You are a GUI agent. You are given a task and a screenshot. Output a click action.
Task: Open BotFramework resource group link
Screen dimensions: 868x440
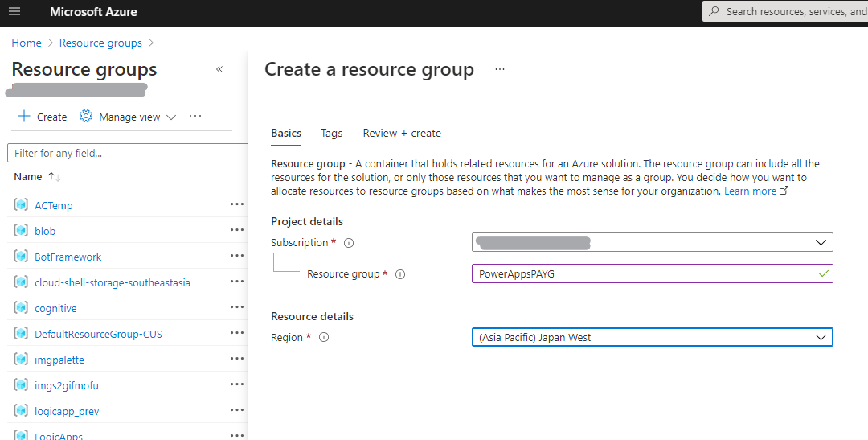coord(68,257)
